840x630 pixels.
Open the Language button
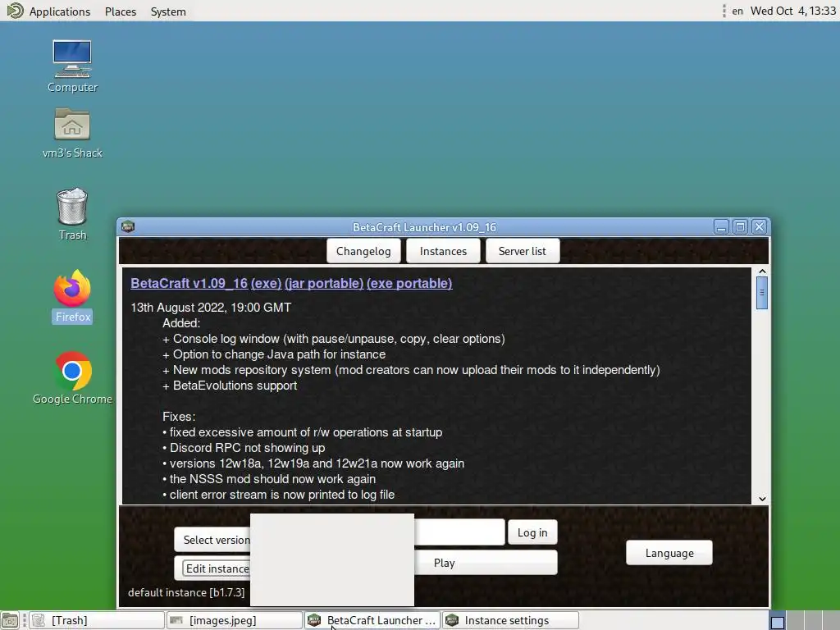pos(669,553)
